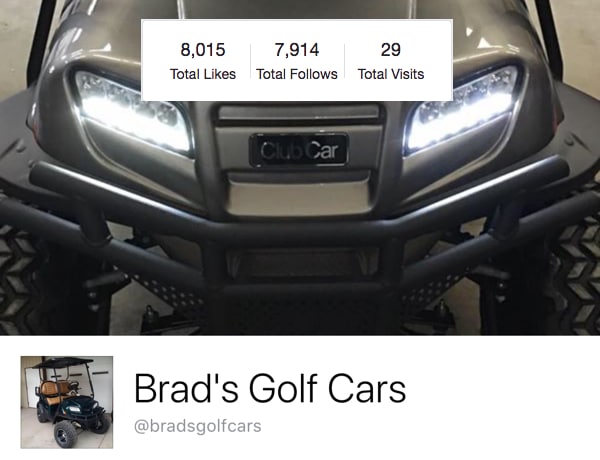The width and height of the screenshot is (600, 460).
Task: Click the divider between Follows and Visits
Action: [344, 61]
